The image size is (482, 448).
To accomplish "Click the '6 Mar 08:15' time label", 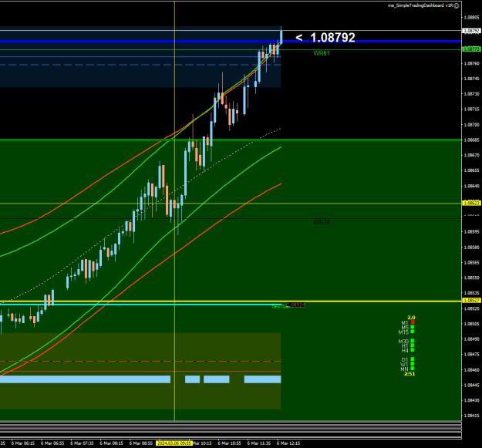I will tap(112, 443).
